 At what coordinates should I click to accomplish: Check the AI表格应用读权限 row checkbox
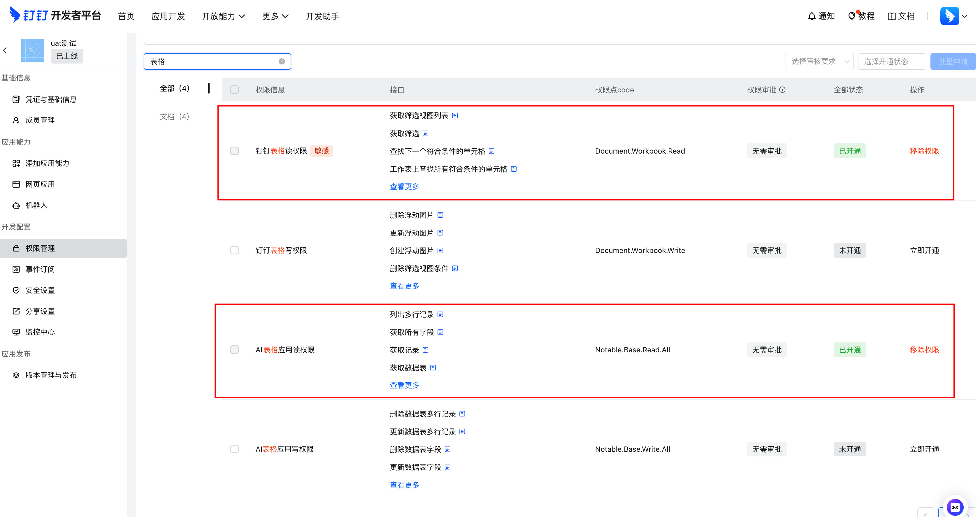[x=234, y=350]
